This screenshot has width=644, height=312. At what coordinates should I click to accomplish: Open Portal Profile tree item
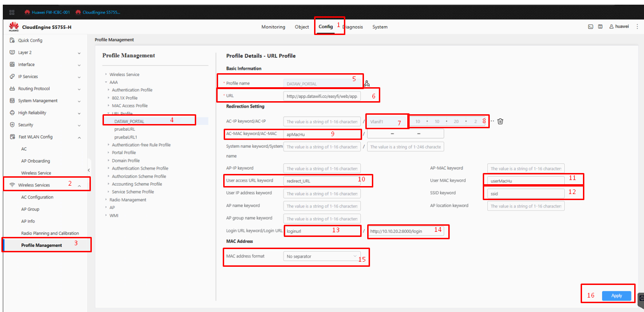point(124,153)
